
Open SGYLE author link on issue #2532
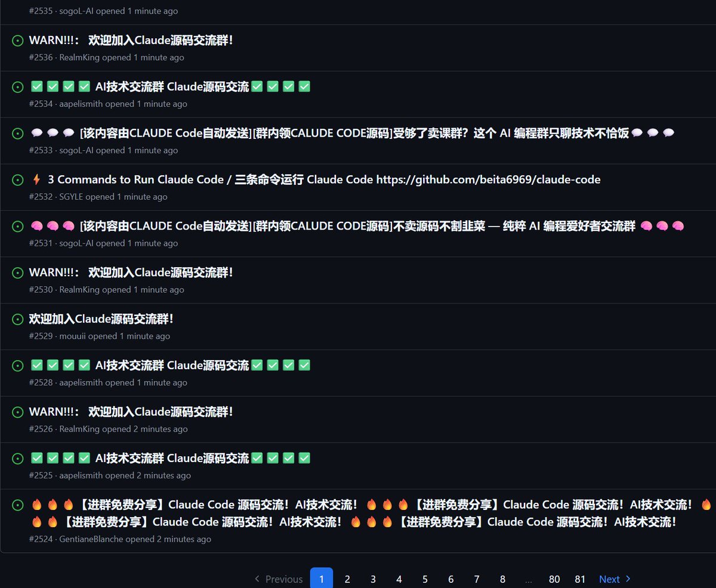(x=72, y=197)
